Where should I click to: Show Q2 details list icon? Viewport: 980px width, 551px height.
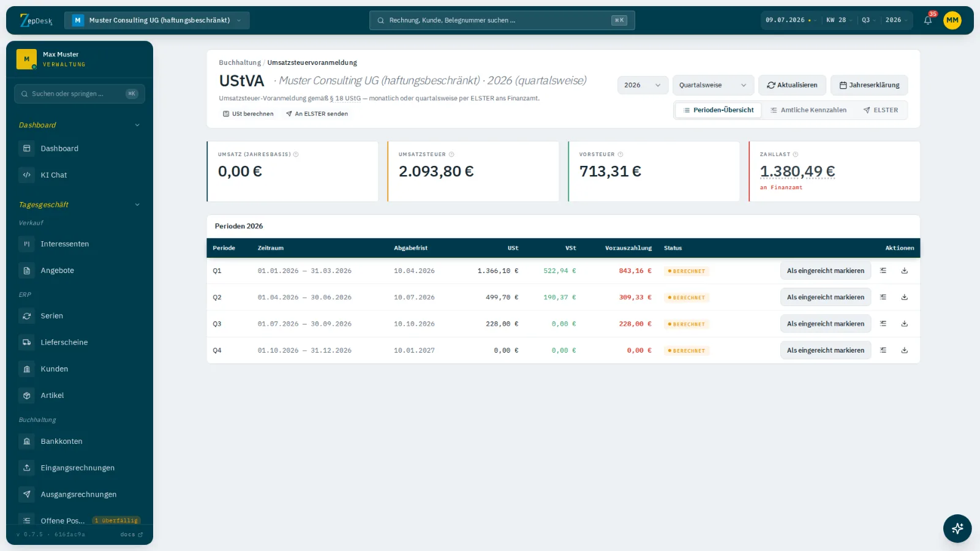click(883, 297)
